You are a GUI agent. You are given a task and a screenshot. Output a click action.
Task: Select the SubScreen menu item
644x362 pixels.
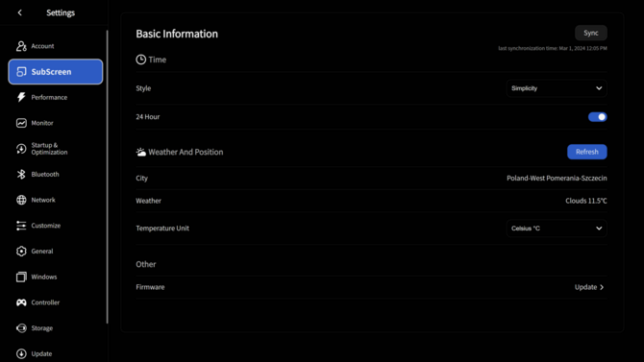tap(56, 72)
